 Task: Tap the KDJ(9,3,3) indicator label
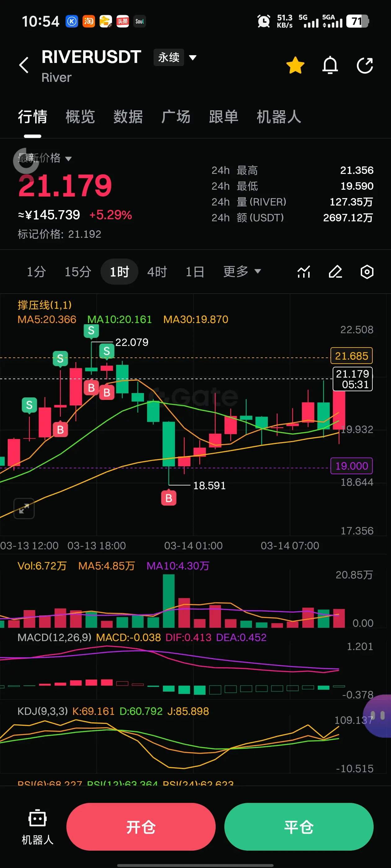pos(43,711)
